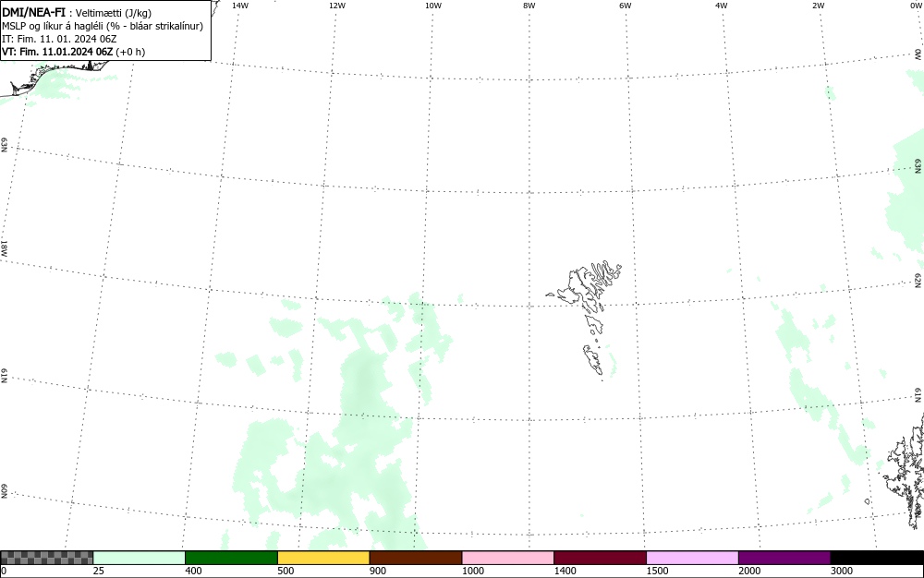Click the legend value 3000
This screenshot has width=924, height=578.
tap(842, 571)
